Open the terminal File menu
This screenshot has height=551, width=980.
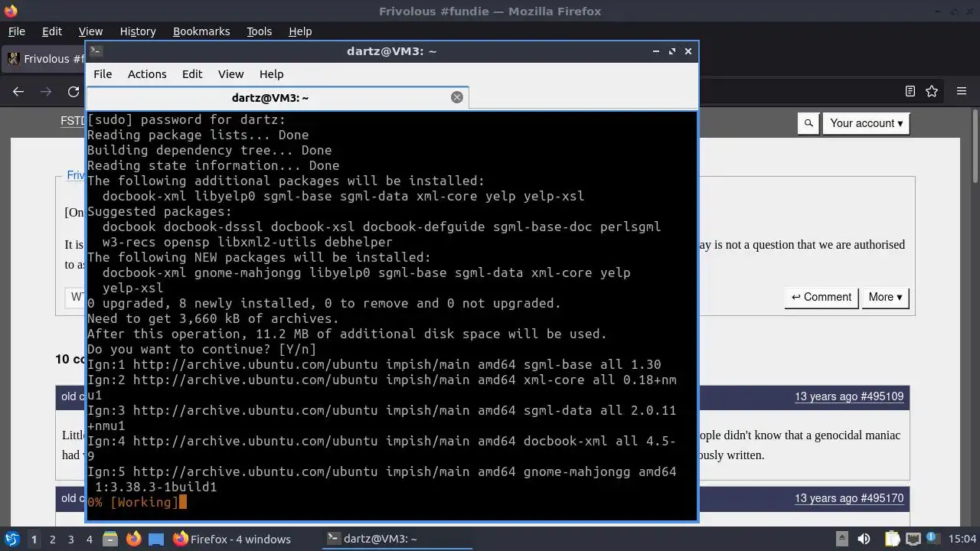103,74
